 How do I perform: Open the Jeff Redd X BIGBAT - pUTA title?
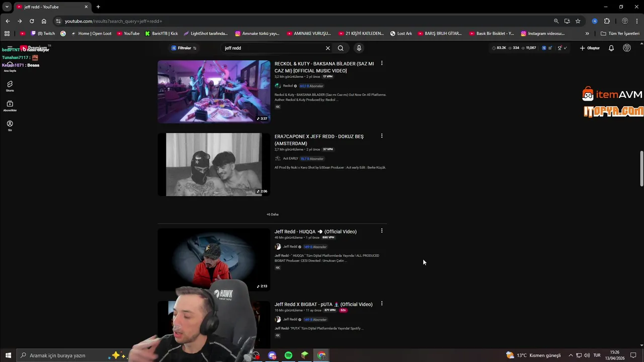tap(324, 304)
